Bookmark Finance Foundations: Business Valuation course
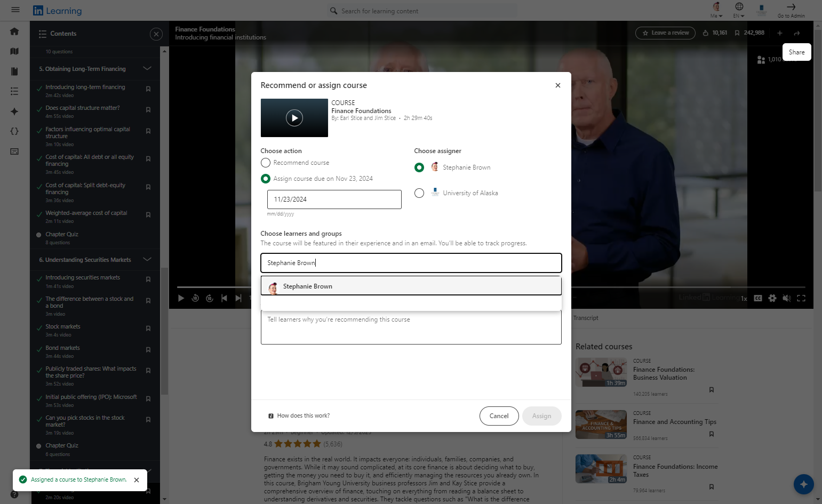 pos(712,390)
